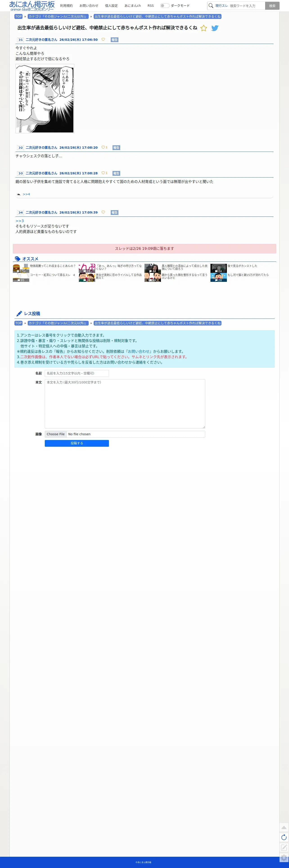
Task: Click the 本文 text area
Action: coord(125,404)
